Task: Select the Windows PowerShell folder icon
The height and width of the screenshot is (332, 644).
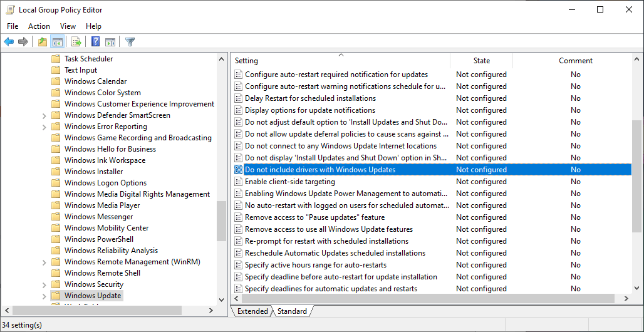Action: point(56,239)
